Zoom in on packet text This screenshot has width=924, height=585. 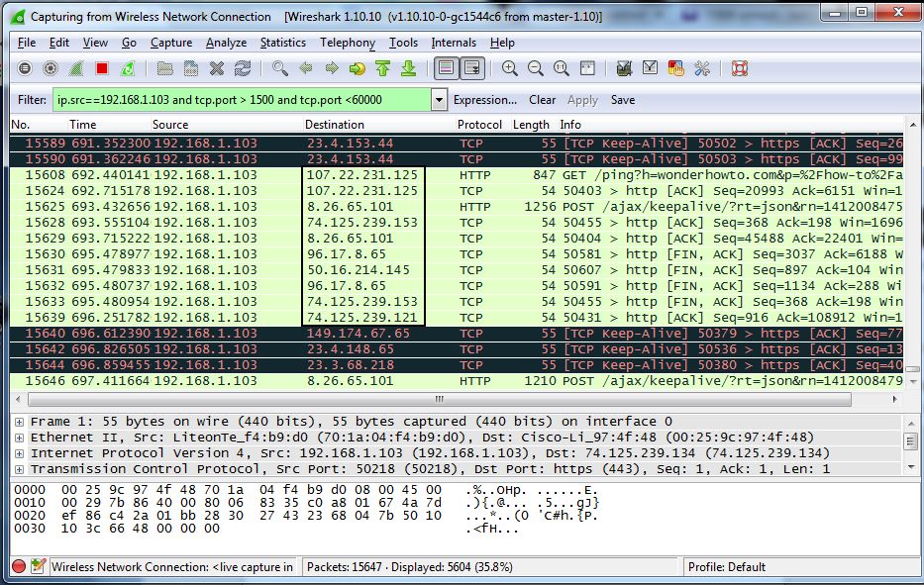(510, 68)
